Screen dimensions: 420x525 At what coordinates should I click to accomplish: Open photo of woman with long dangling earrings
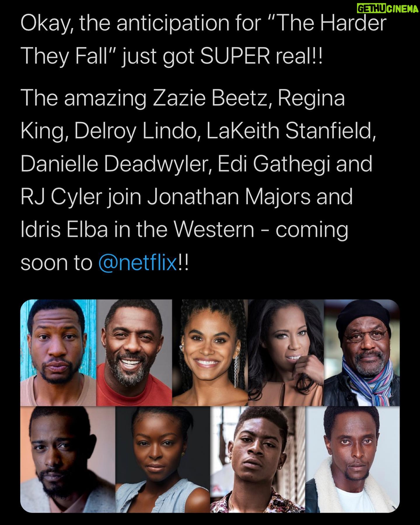point(210,353)
